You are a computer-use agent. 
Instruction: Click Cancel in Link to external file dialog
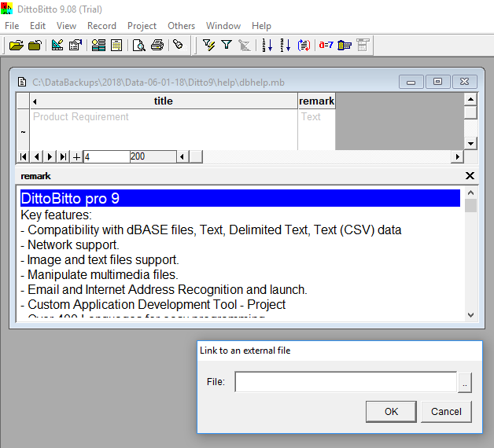click(x=446, y=412)
